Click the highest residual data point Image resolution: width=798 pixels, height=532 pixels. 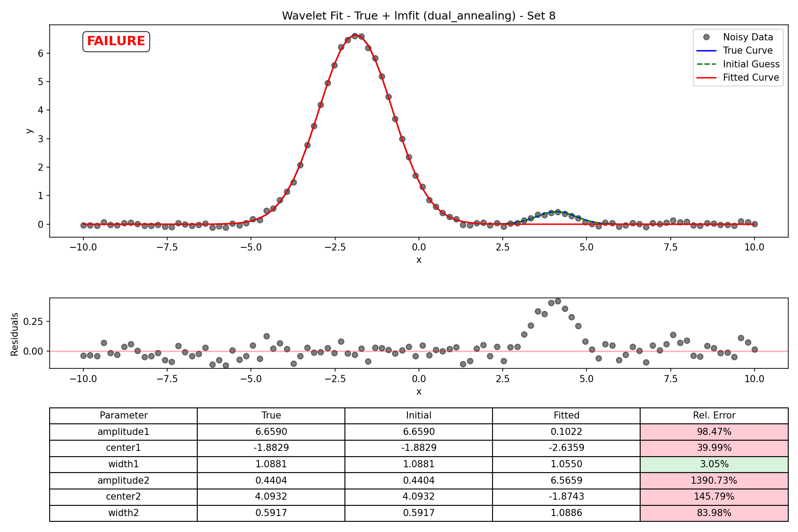tap(558, 301)
